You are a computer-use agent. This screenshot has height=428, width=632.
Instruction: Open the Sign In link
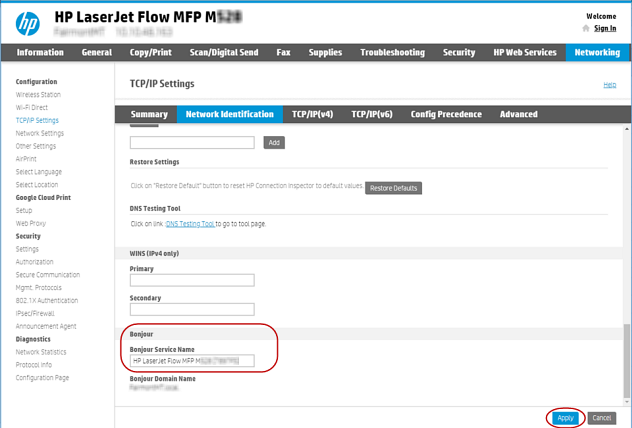pos(605,28)
